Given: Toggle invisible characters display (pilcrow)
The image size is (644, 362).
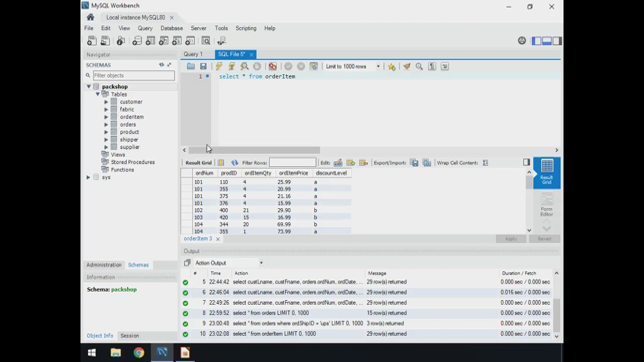Looking at the screenshot, I should pyautogui.click(x=432, y=66).
